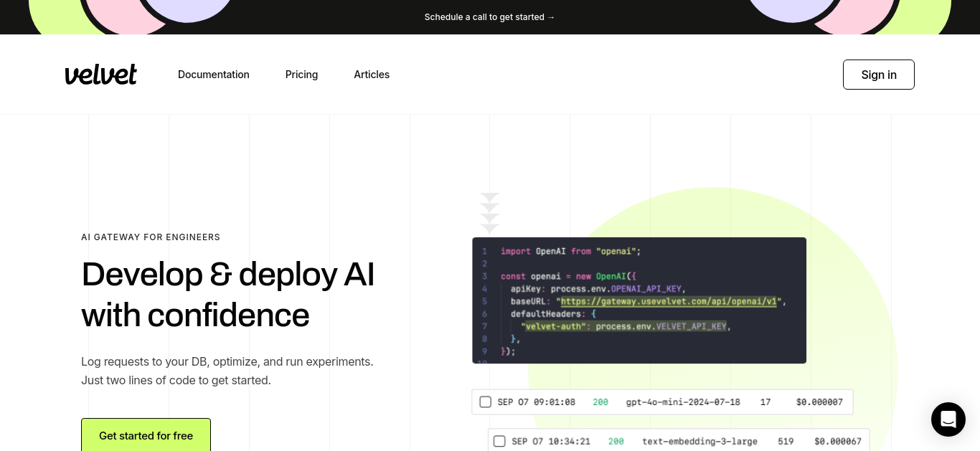Select the gpt-4o-mini-2024-07-18 model text

683,402
